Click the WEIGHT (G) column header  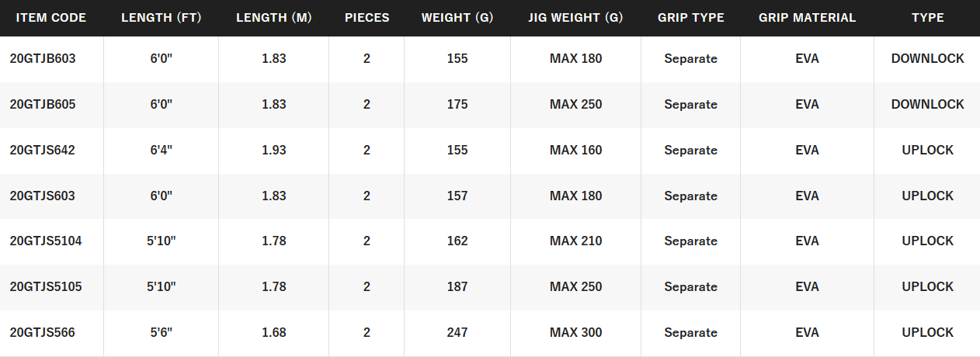[457, 18]
